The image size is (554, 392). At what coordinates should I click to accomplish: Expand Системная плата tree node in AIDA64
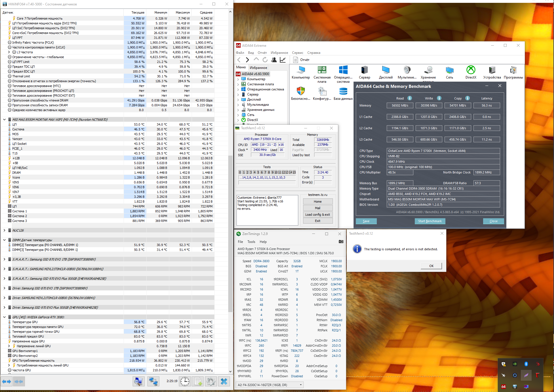point(238,84)
